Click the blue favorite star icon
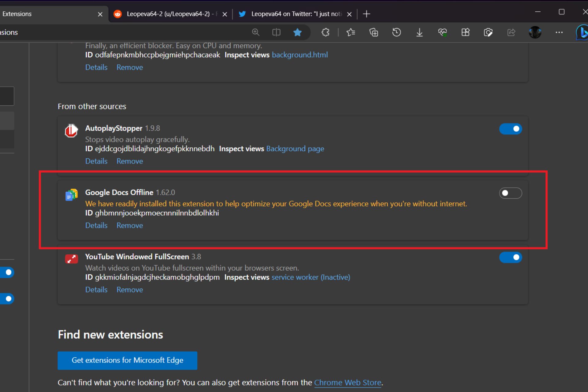 [297, 32]
